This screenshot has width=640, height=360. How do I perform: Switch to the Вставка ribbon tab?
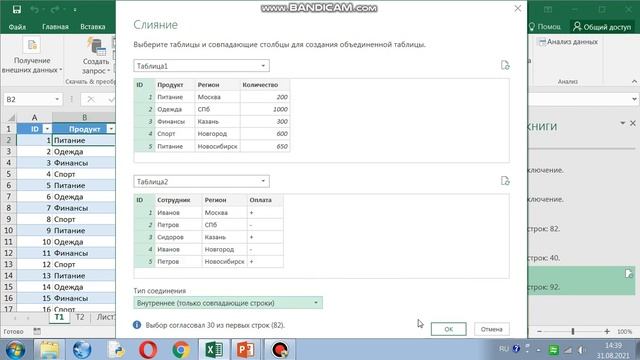pos(93,27)
